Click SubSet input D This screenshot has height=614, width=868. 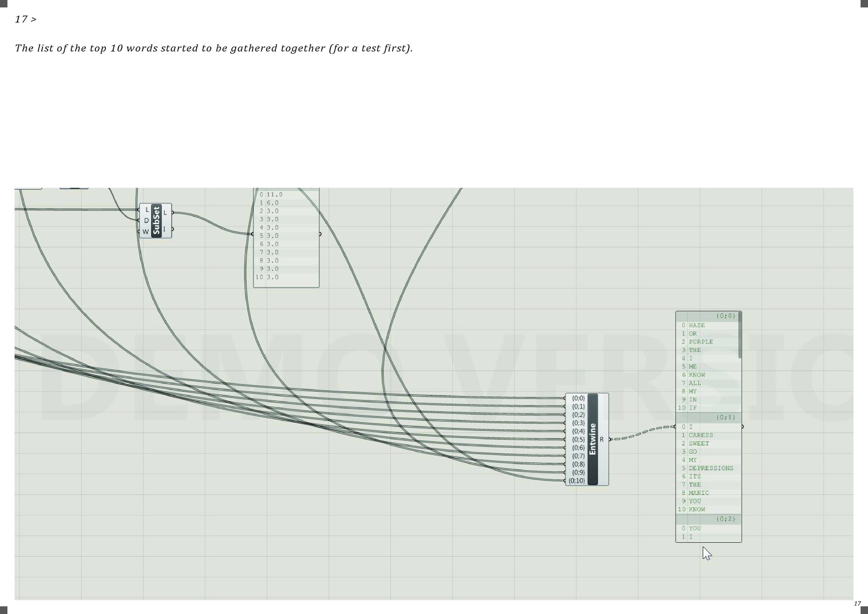[x=146, y=221]
